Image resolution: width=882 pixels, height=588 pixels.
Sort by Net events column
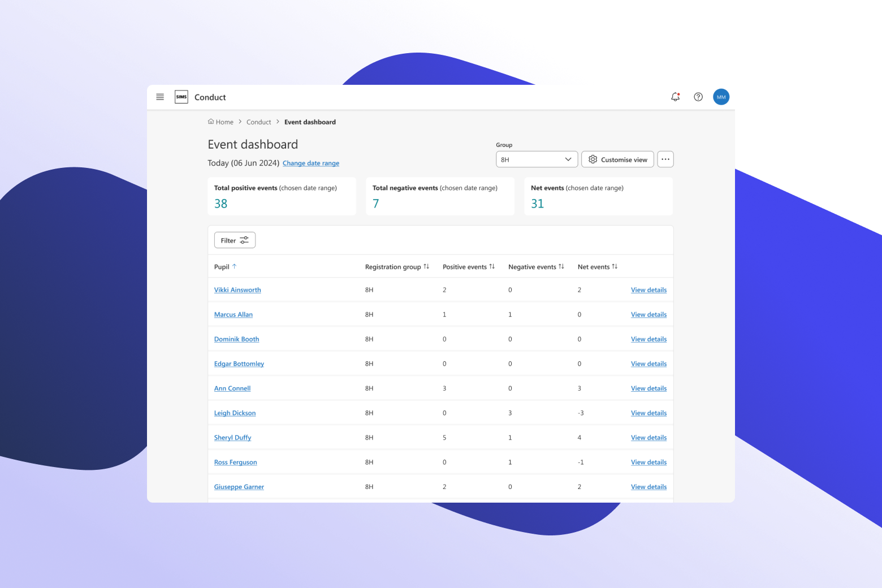615,267
